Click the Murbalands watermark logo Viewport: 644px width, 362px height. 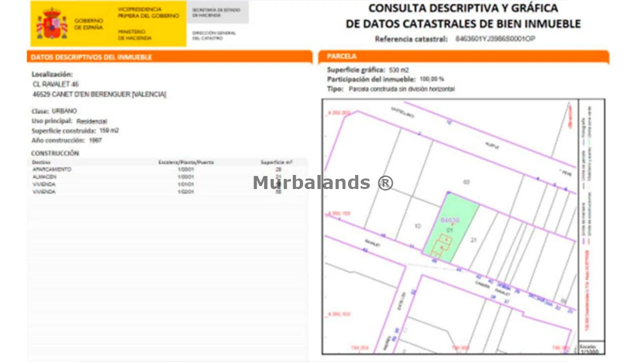(x=323, y=183)
